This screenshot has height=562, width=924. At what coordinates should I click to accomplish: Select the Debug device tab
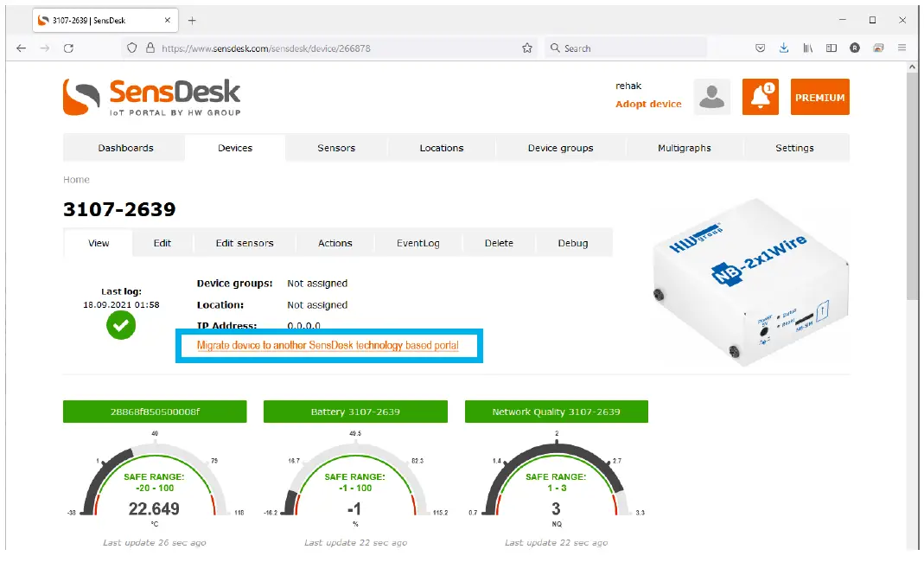573,243
